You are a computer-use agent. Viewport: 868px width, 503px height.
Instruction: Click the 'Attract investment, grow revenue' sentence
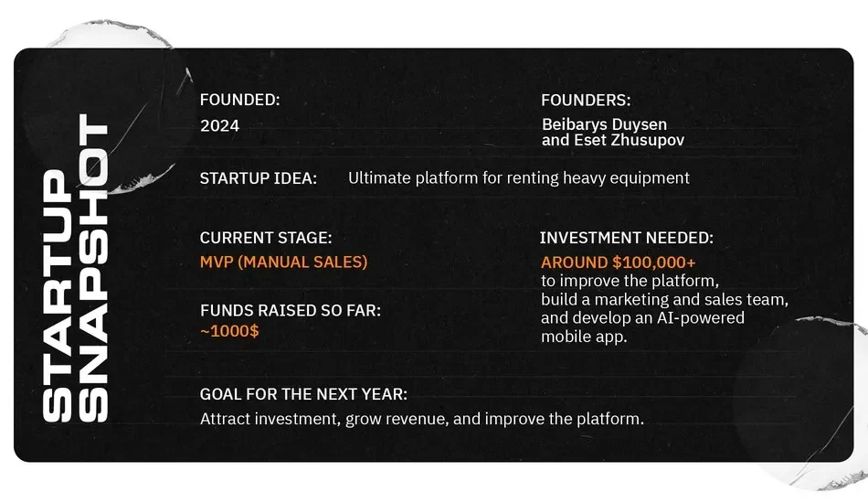[422, 419]
